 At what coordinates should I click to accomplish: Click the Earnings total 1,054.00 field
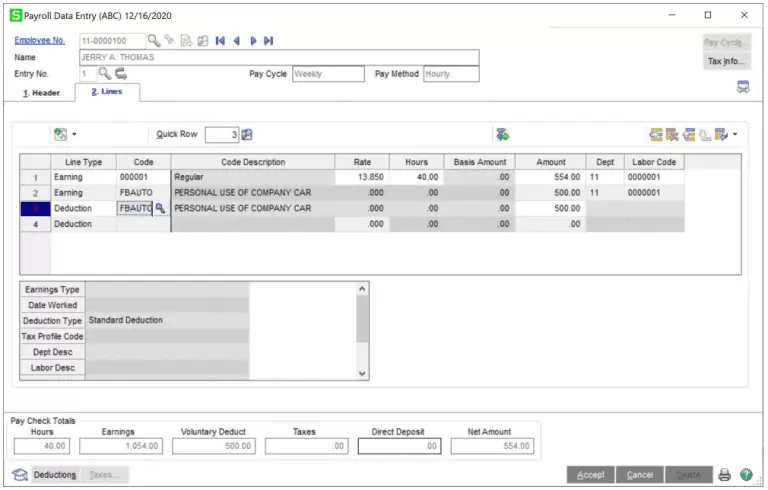121,446
